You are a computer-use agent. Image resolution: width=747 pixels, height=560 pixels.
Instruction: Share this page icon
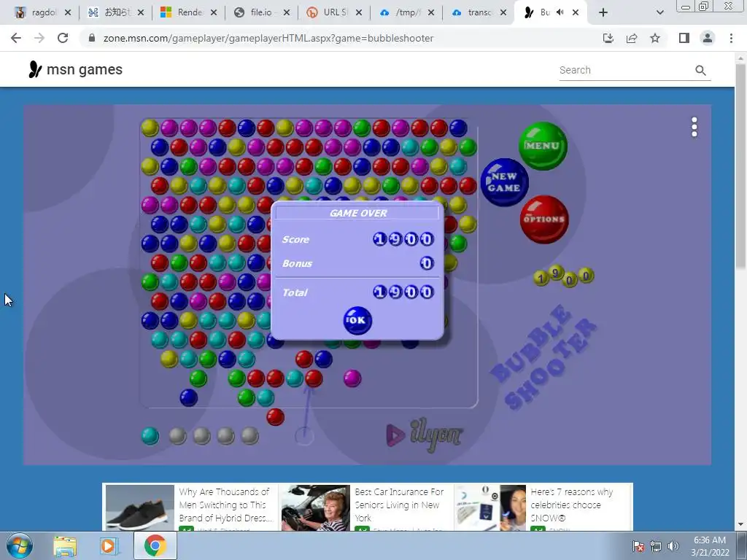click(x=632, y=38)
